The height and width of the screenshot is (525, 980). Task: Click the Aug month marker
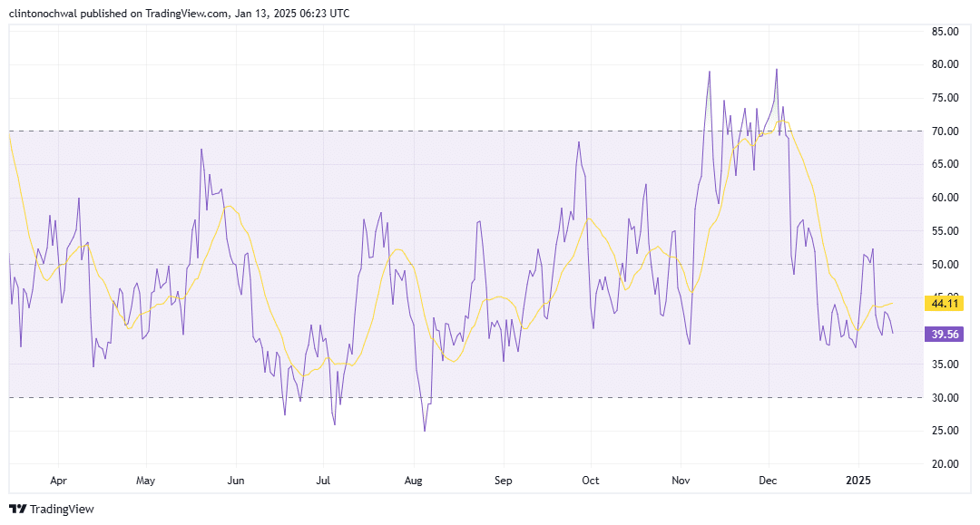click(413, 479)
